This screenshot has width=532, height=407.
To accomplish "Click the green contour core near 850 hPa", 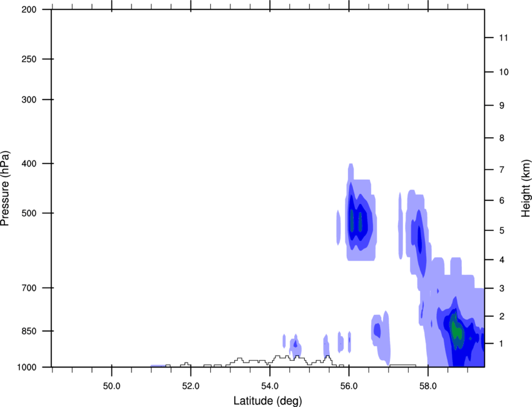I will [456, 330].
